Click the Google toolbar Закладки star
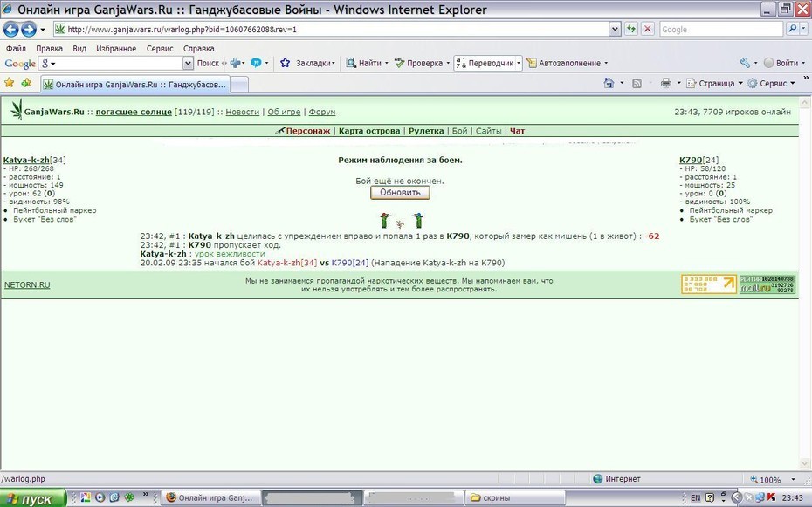The height and width of the screenshot is (507, 812). (x=285, y=63)
